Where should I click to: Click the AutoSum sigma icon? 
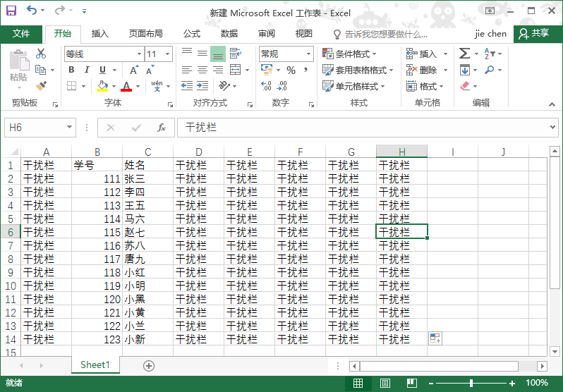point(464,54)
